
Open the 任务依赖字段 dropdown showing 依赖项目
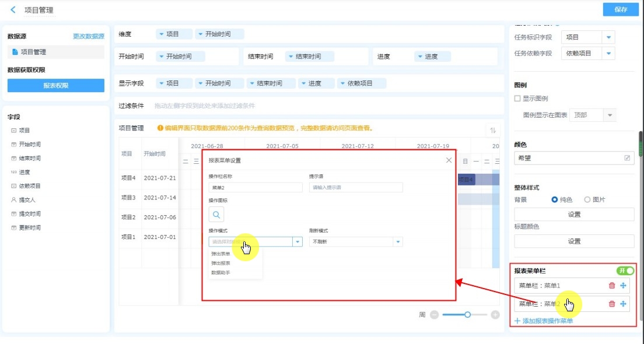(608, 53)
